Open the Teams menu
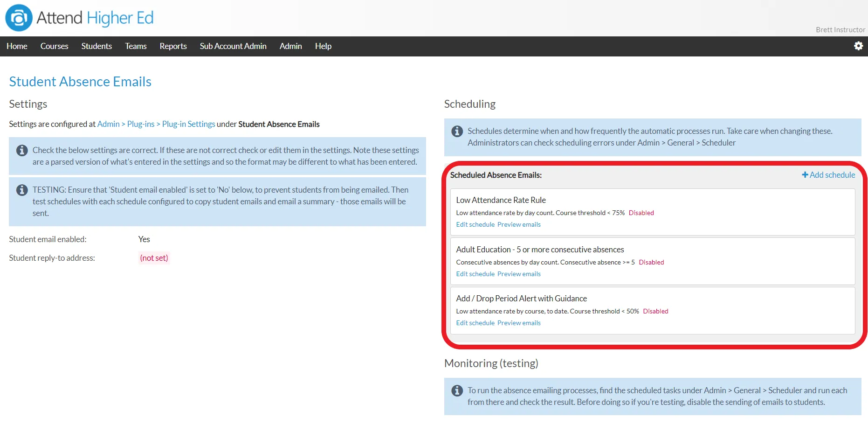Screen dimensions: 868x424 pos(136,46)
